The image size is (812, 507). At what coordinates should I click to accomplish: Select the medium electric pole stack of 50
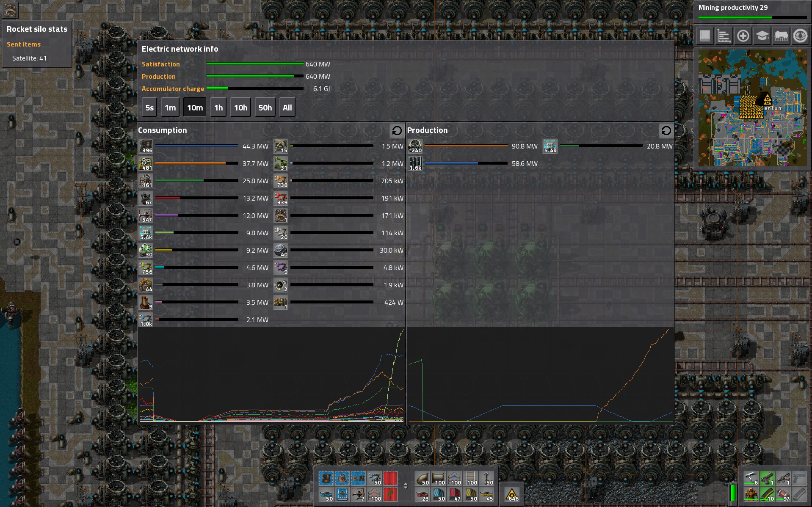tap(486, 478)
